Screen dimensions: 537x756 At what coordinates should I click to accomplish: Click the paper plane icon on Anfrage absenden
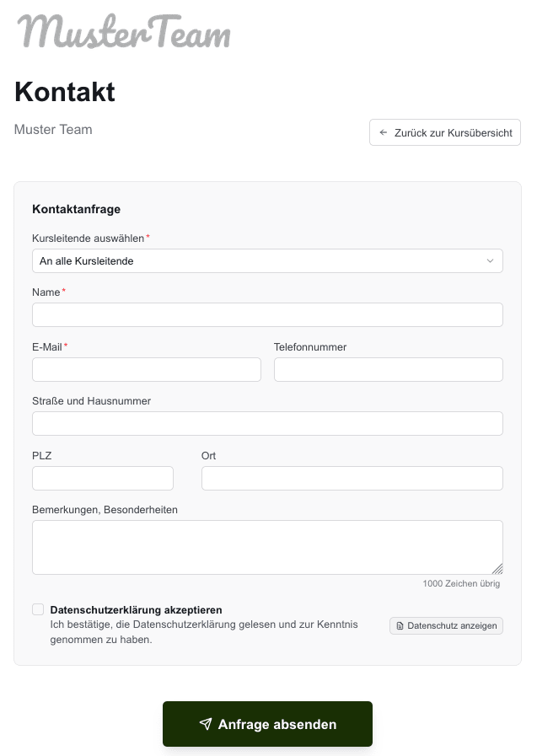click(x=206, y=723)
